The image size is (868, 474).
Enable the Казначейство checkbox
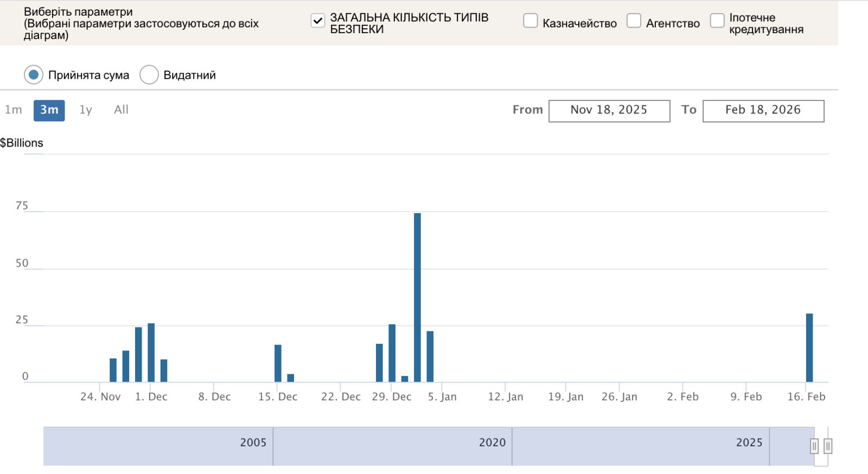pos(530,21)
